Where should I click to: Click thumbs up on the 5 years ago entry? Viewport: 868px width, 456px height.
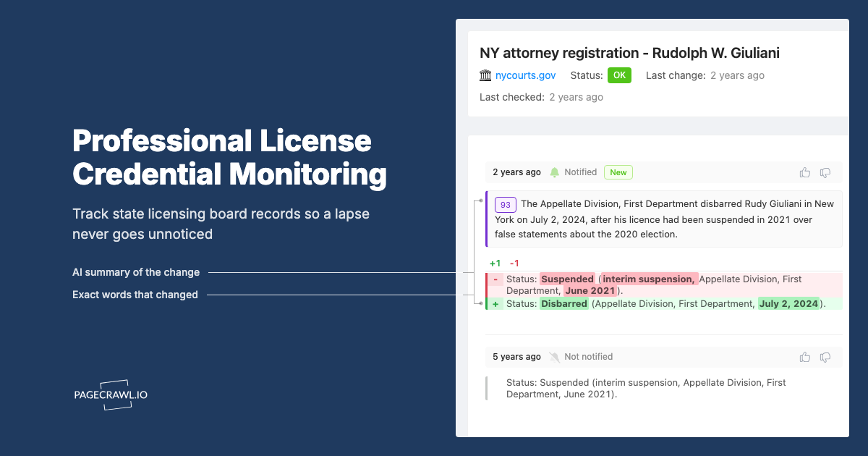pos(805,357)
